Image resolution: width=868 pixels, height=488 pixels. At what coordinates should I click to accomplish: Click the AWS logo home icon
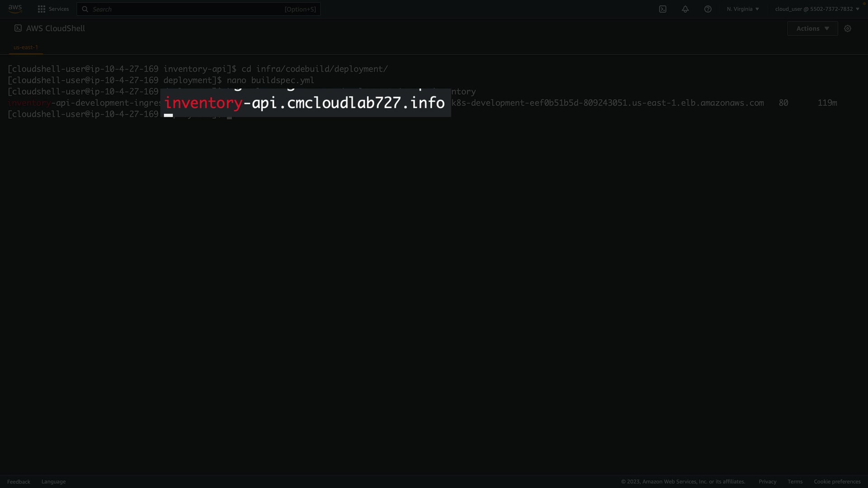click(x=15, y=9)
